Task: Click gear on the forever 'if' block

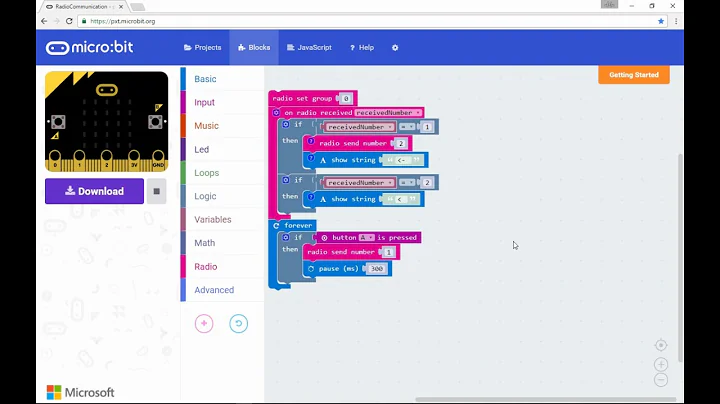Action: click(286, 237)
